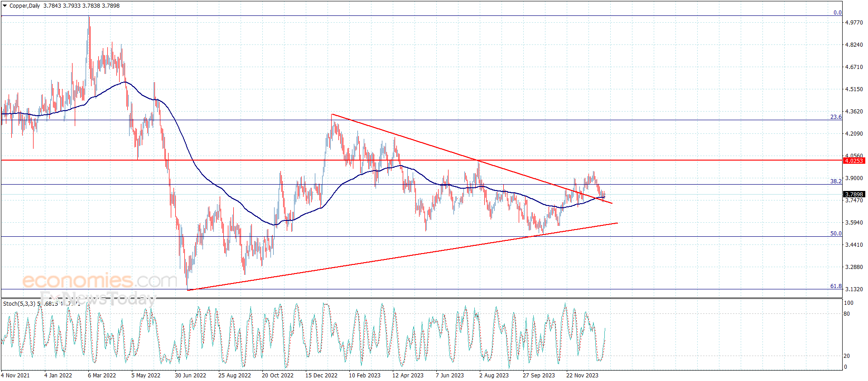Click the red 4.0253 price label
The image size is (868, 381).
click(x=854, y=161)
